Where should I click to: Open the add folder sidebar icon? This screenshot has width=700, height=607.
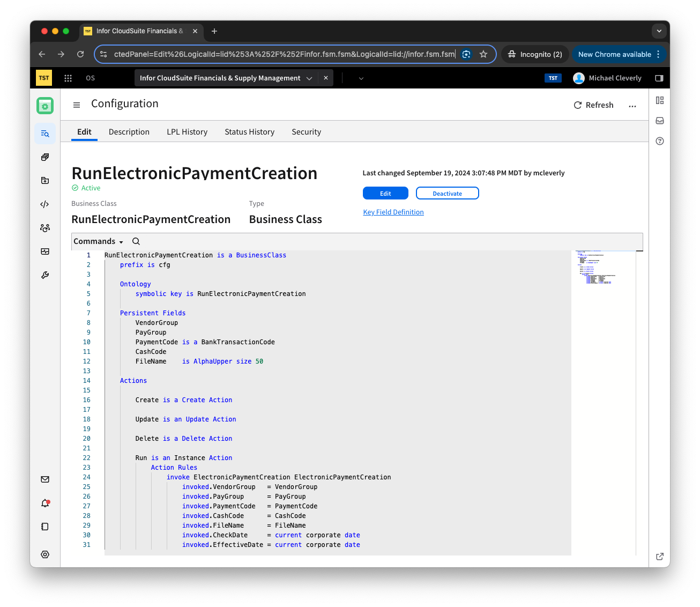45,181
